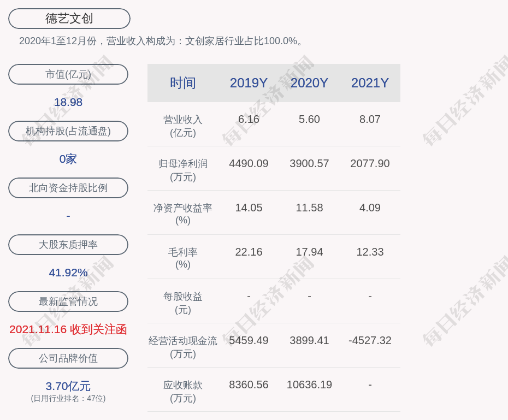
Task: Select the 最新监管情况 label pill
Action: pos(68,301)
